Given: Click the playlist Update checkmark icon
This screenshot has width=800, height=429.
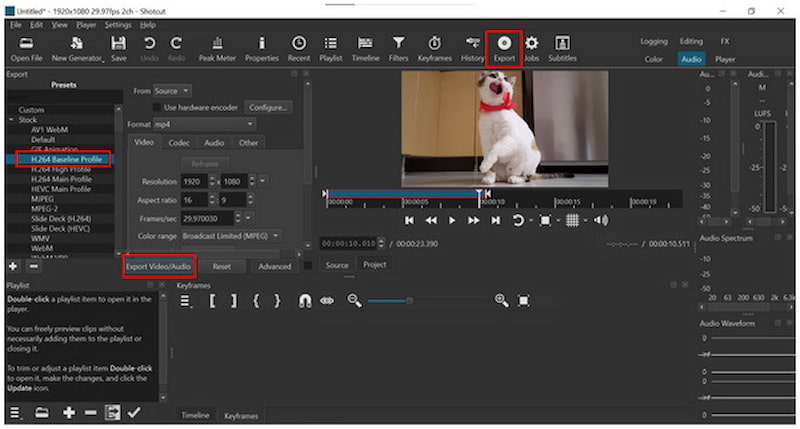Looking at the screenshot, I should click(134, 412).
